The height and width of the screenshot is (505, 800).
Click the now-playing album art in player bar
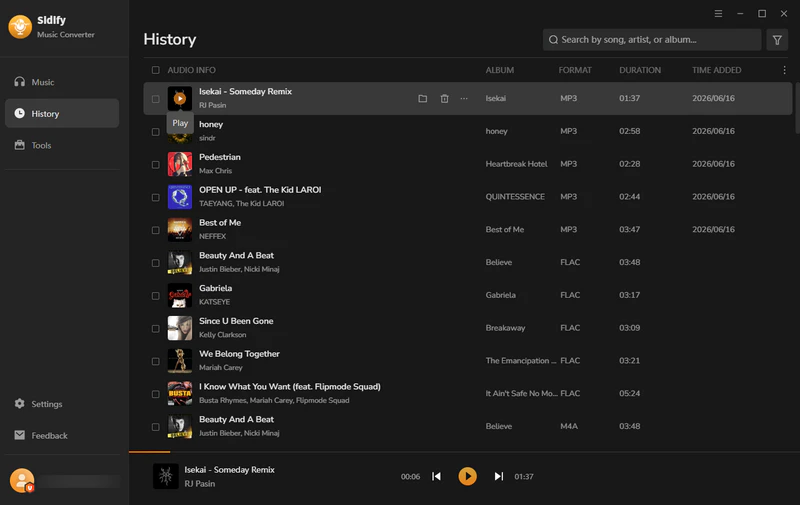point(166,476)
